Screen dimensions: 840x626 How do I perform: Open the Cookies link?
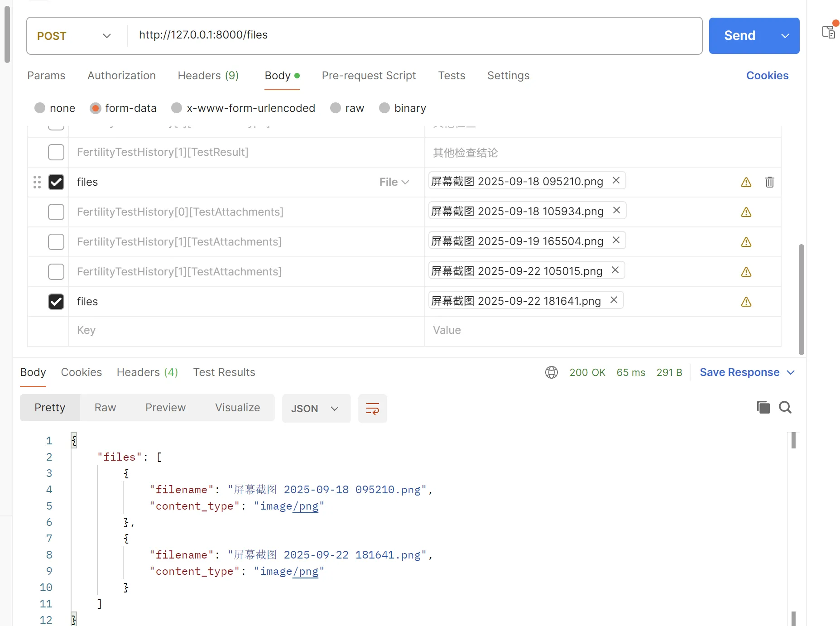coord(767,76)
